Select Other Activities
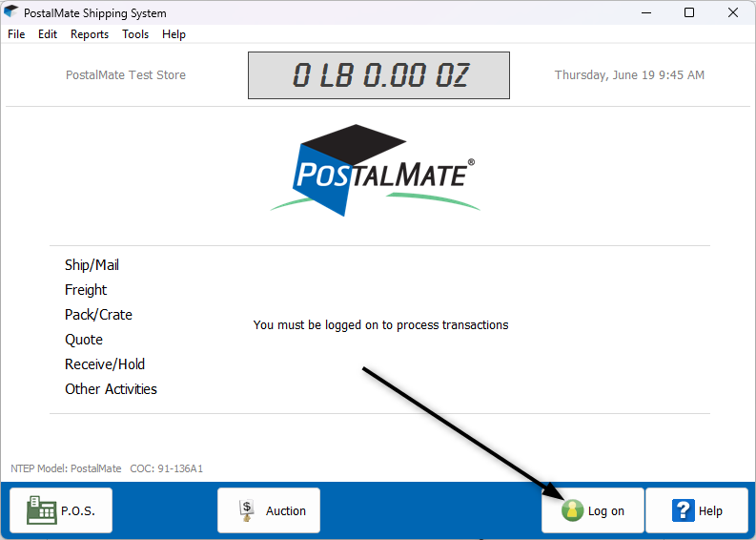Image resolution: width=756 pixels, height=540 pixels. click(x=111, y=389)
